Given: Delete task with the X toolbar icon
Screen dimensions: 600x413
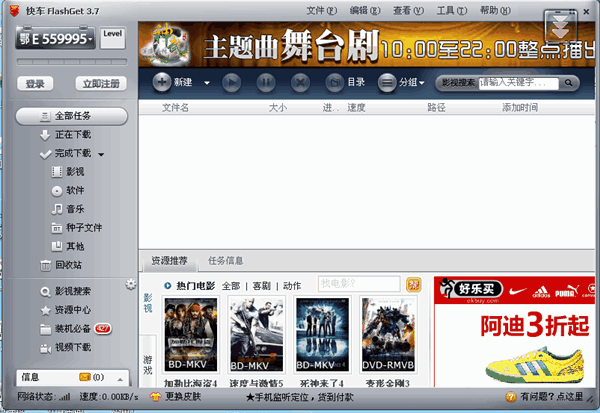Looking at the screenshot, I should (x=300, y=82).
